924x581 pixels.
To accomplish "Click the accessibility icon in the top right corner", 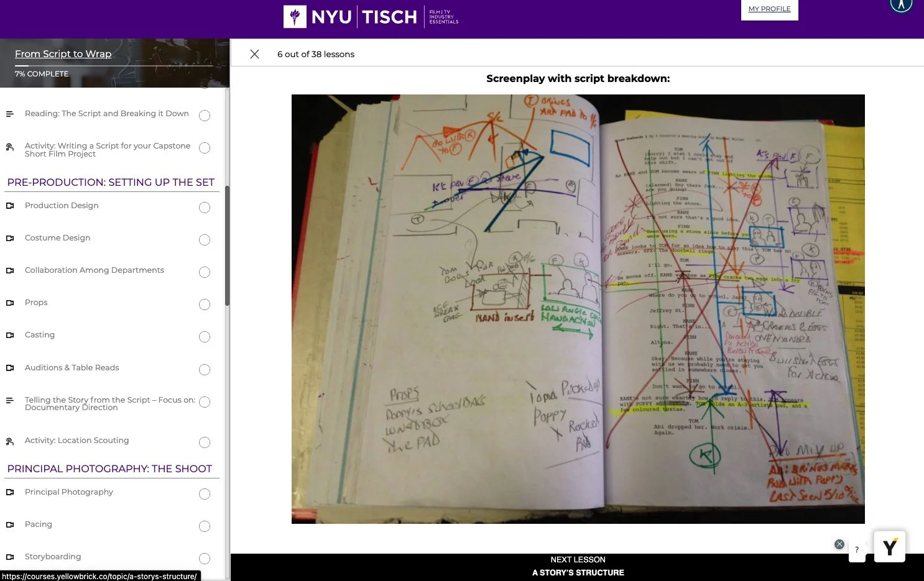I will tap(901, 5).
